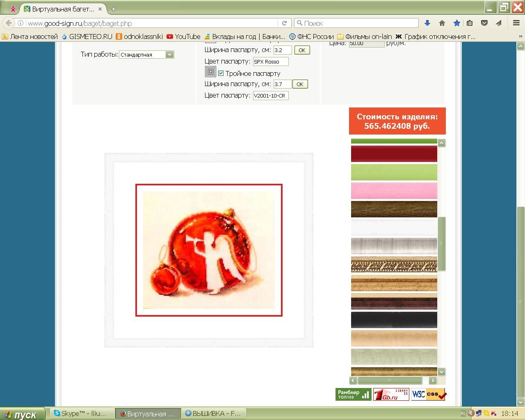Open the GISMETEO.RU bookmark
The width and height of the screenshot is (525, 420).
pos(87,37)
